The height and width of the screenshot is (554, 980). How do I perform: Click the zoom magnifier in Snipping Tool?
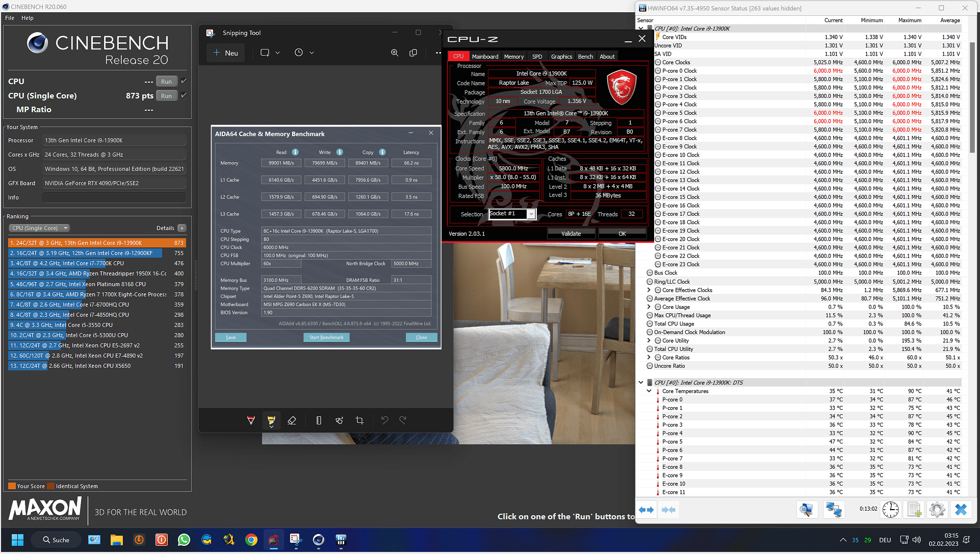point(395,53)
